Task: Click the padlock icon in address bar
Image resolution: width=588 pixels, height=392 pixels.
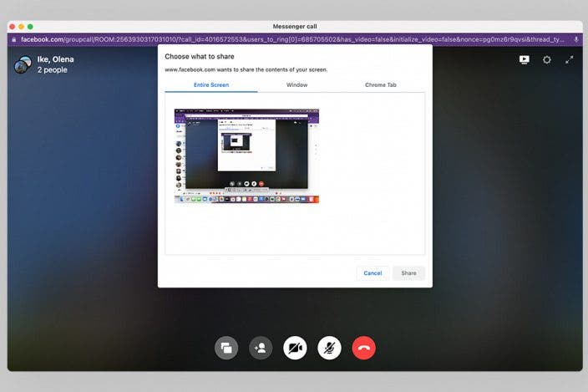Action: coord(13,39)
